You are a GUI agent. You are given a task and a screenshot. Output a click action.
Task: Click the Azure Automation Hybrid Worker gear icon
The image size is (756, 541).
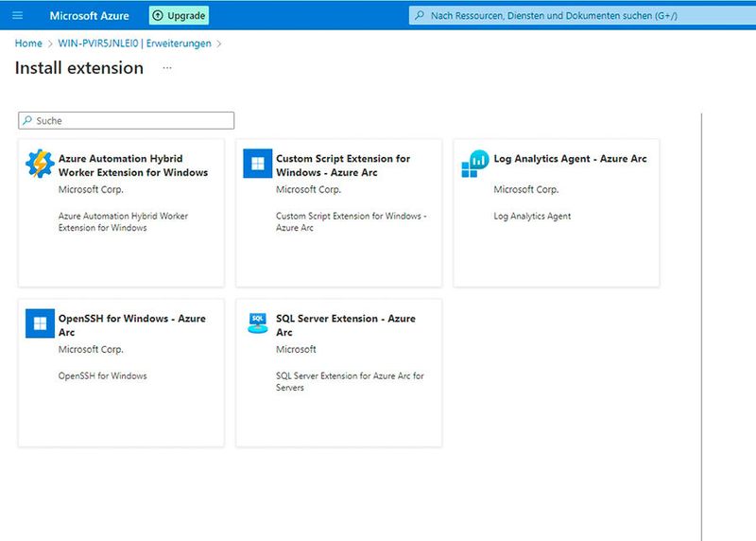(40, 163)
